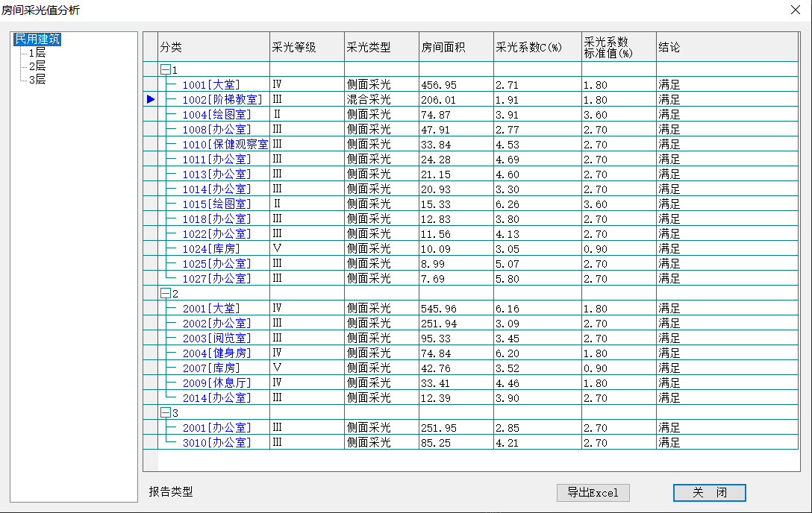Open room link 1018[办公室]

pos(216,219)
